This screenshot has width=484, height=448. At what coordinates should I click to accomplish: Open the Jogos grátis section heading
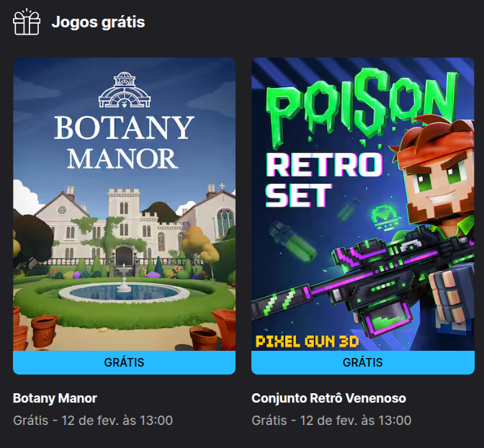98,22
